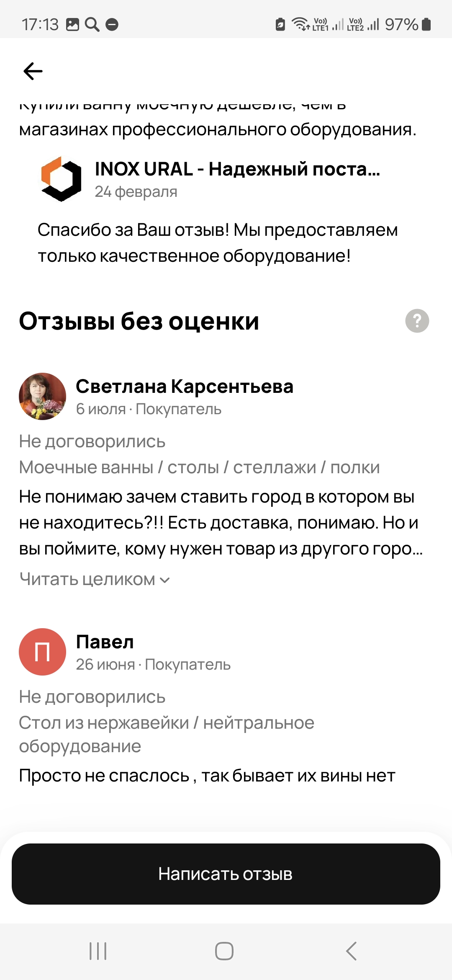
Task: Tap the INOX URAL hexagon logo
Action: click(61, 179)
